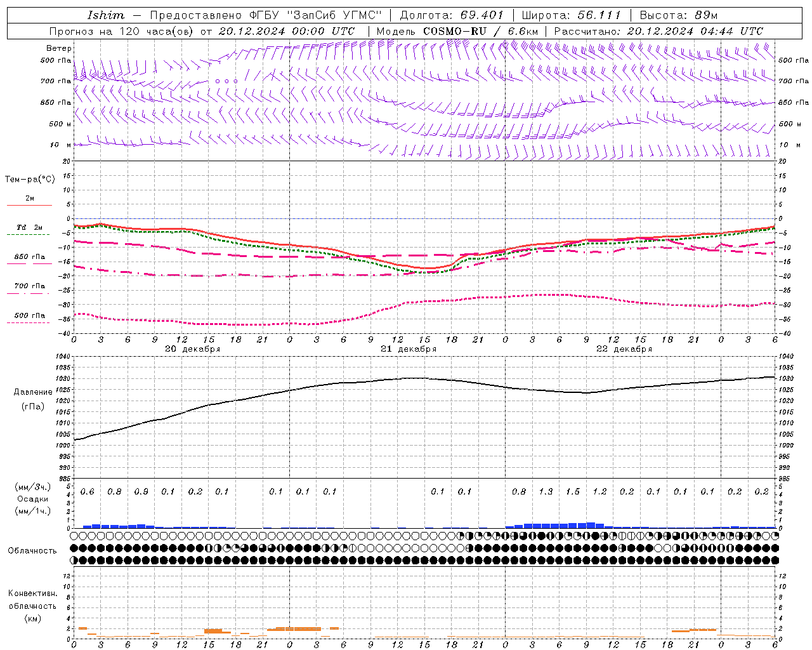
Task: Click the "500 гПа" temperature legend entry
Action: 30,315
